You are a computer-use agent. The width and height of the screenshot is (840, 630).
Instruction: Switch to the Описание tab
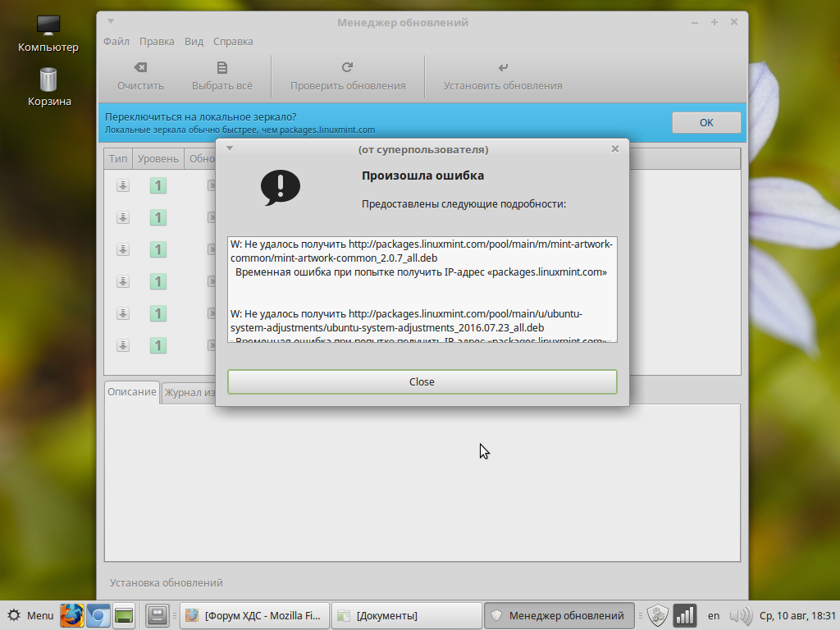click(131, 392)
